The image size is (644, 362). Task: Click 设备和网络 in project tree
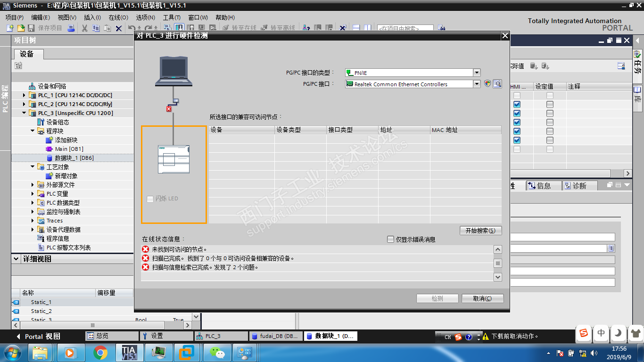(x=52, y=86)
